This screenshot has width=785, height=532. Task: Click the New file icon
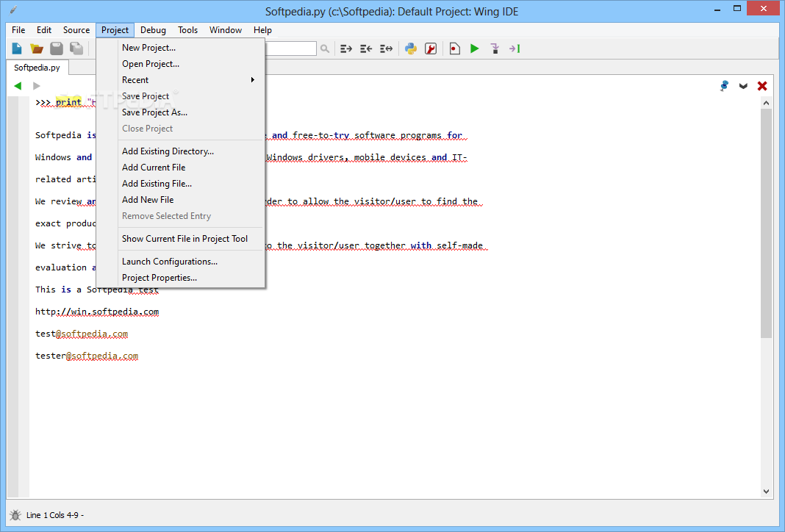17,48
